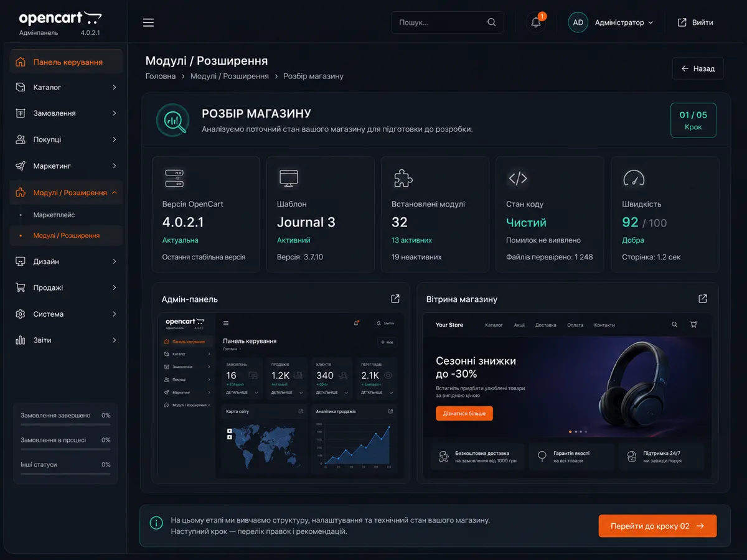Focus the Пошук search input field
This screenshot has height=560, width=747.
(447, 22)
